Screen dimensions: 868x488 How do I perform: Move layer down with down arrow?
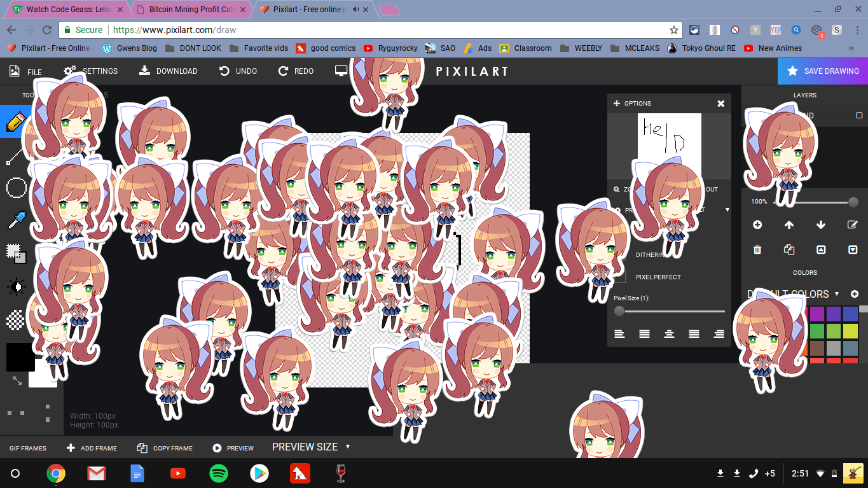tap(821, 225)
